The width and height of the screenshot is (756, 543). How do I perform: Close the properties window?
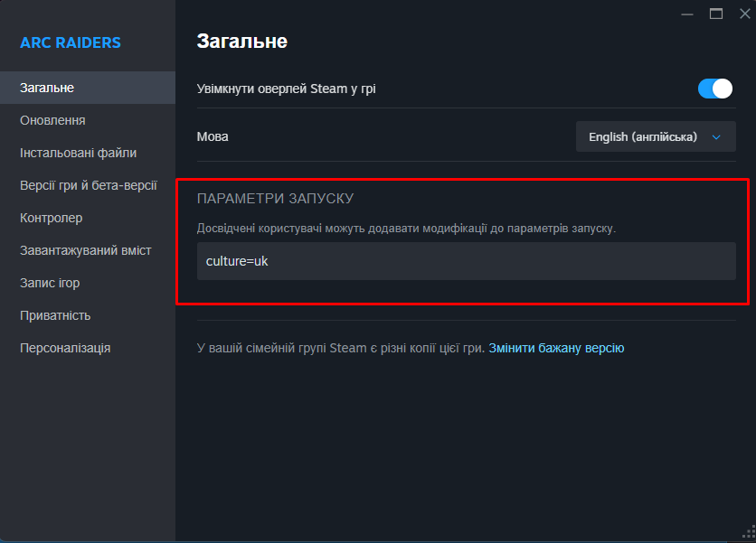click(x=745, y=14)
